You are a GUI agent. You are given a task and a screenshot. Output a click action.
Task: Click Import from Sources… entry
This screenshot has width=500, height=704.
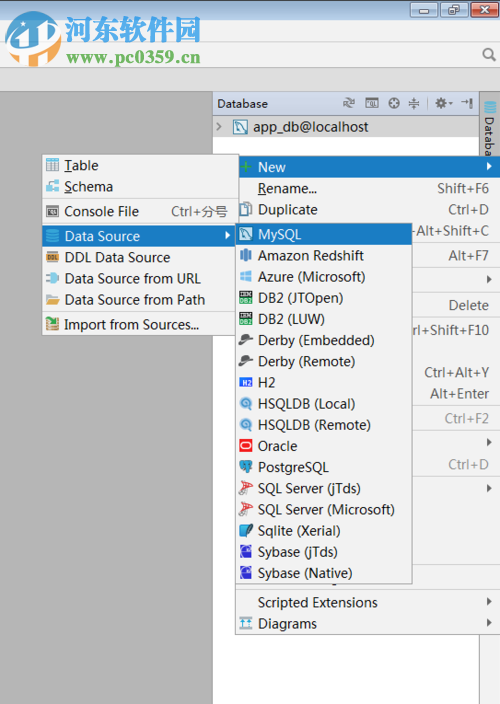click(x=139, y=325)
